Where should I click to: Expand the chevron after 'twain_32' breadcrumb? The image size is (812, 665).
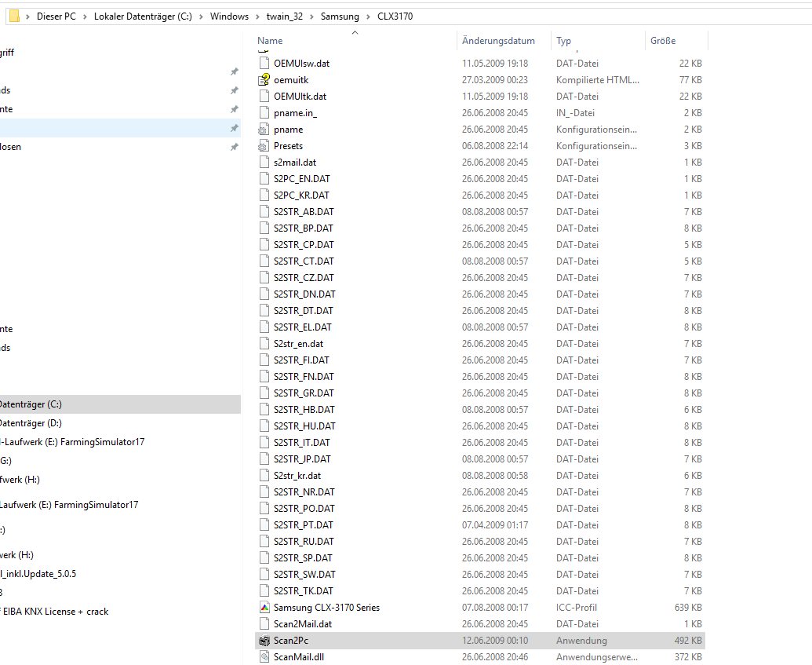(311, 16)
